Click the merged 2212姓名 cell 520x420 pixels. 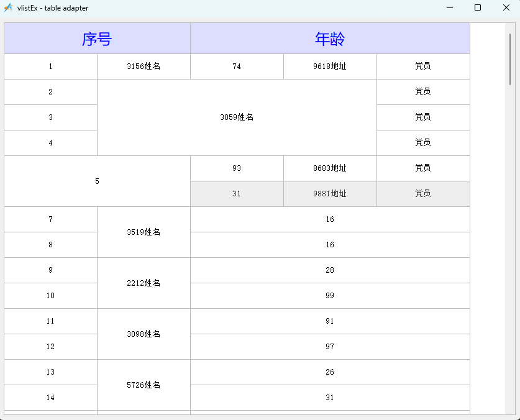(x=144, y=283)
